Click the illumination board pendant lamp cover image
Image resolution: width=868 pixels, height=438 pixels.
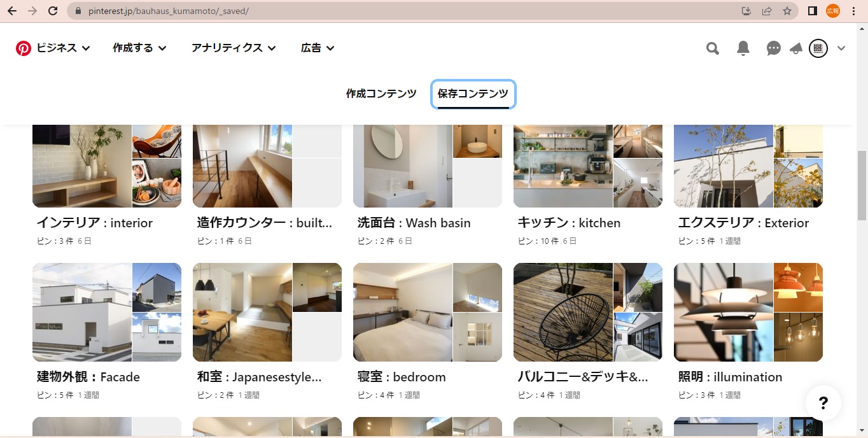724,312
